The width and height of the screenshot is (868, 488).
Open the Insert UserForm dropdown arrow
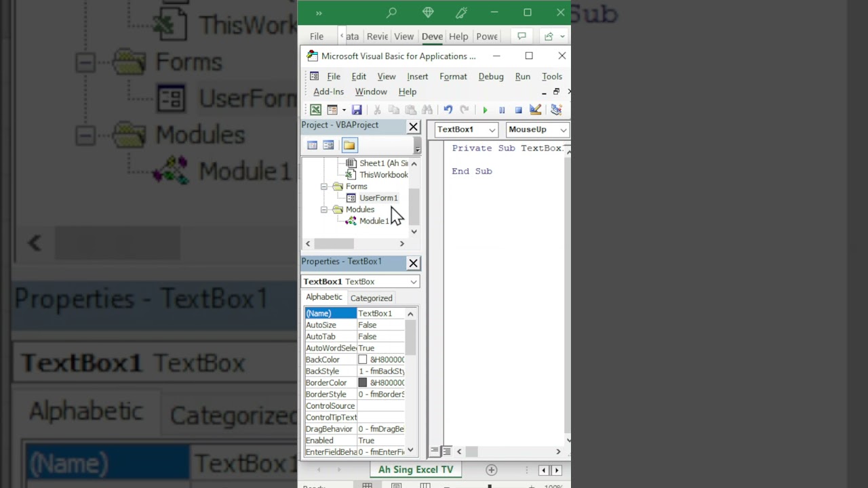344,110
